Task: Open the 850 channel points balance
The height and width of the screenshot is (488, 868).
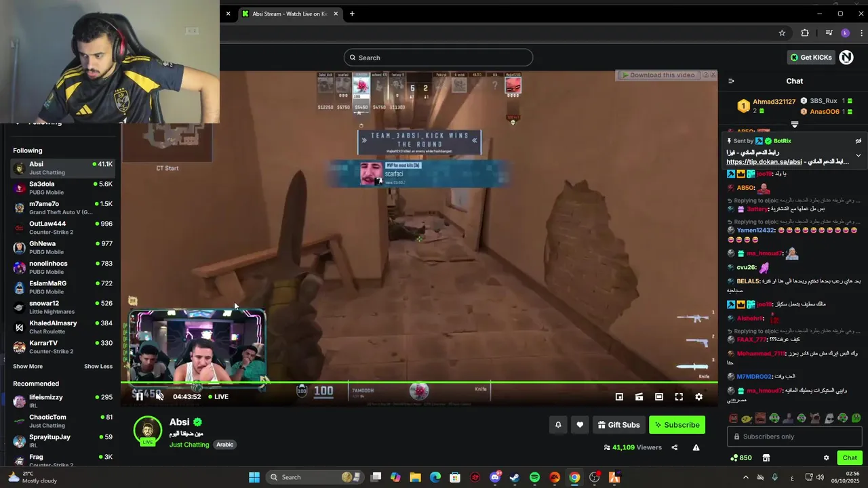Action: (x=741, y=457)
